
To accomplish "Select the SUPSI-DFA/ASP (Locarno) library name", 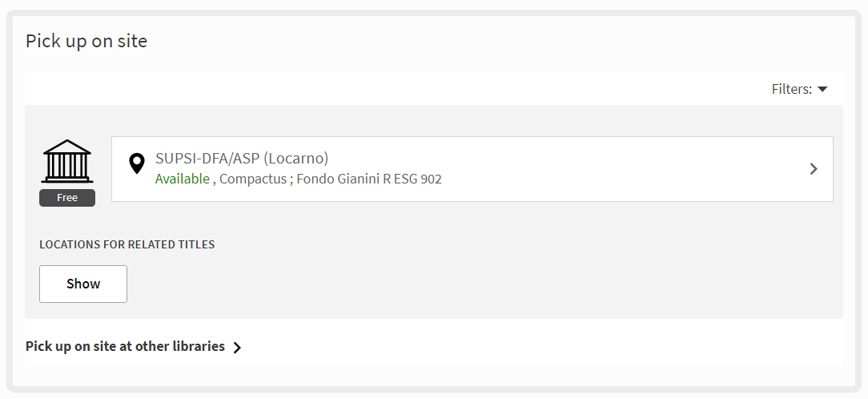I will [x=242, y=159].
